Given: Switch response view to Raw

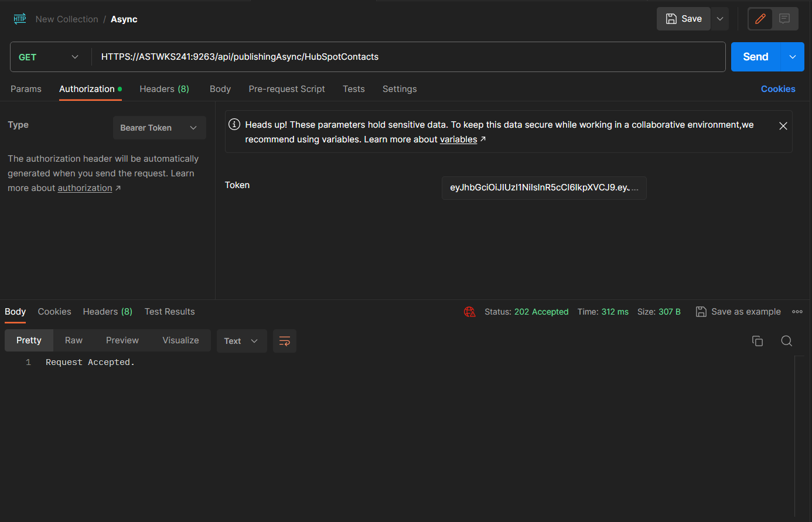Looking at the screenshot, I should coord(74,340).
